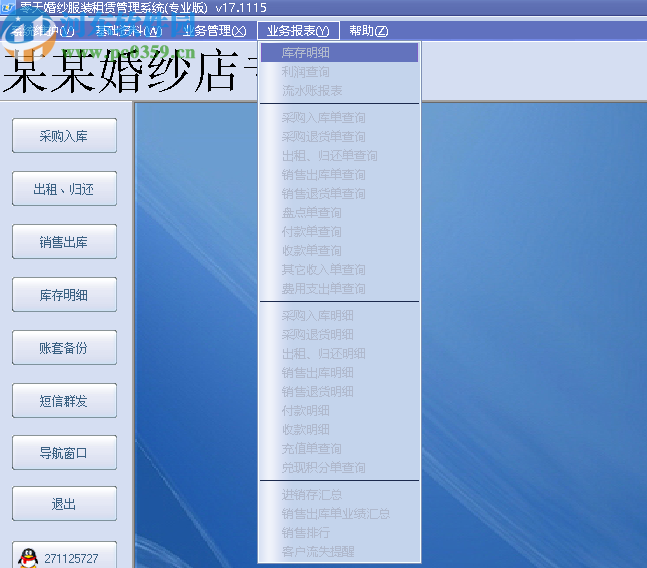Open 兑现积分单查询 menu entry
The width and height of the screenshot is (647, 568).
(339, 468)
